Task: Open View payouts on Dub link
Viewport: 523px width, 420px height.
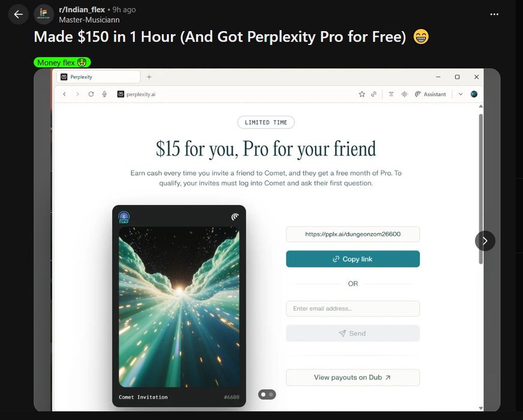Action: pyautogui.click(x=353, y=377)
